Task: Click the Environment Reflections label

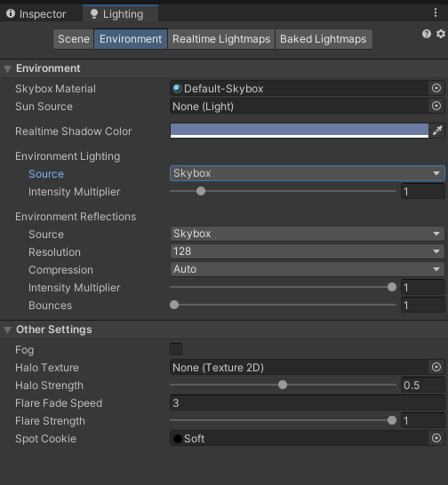Action: tap(76, 217)
